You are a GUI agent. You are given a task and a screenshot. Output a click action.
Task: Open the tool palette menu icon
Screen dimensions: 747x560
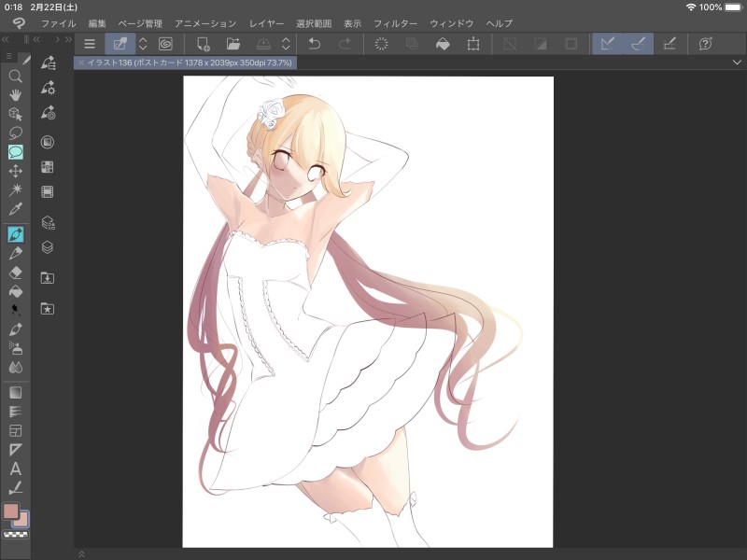[9, 57]
